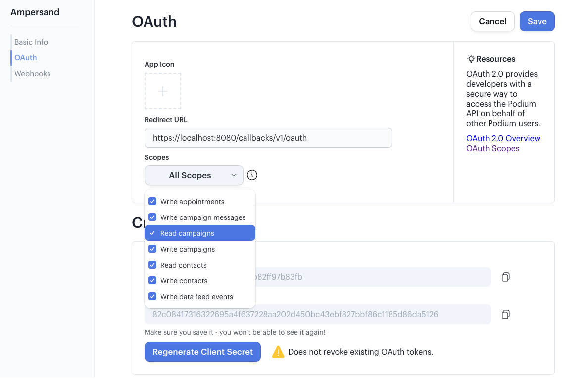Uncheck the Write appointments scope

(x=152, y=202)
